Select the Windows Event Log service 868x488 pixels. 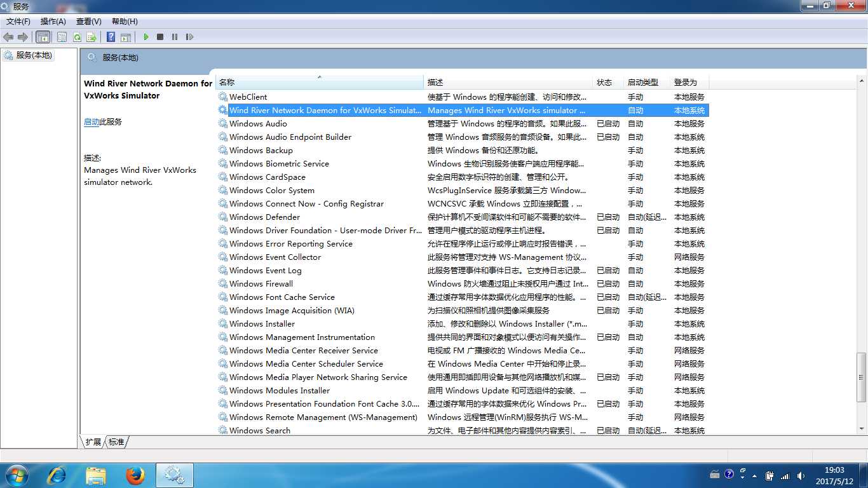[462, 271]
